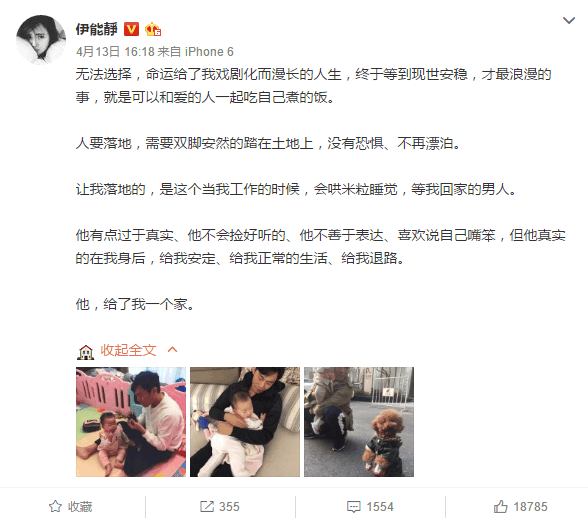Image resolution: width=588 pixels, height=521 pixels.
Task: Click the house emoji icon
Action: click(86, 352)
